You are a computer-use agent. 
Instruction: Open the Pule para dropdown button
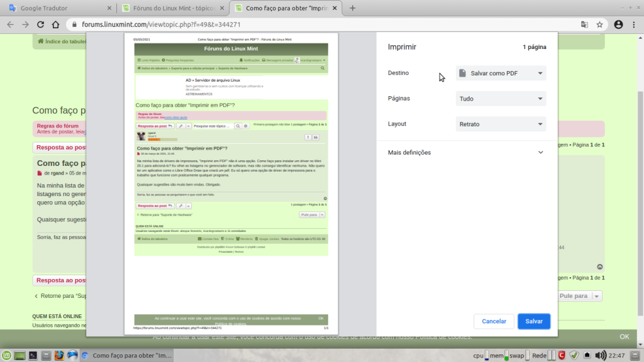(x=580, y=296)
